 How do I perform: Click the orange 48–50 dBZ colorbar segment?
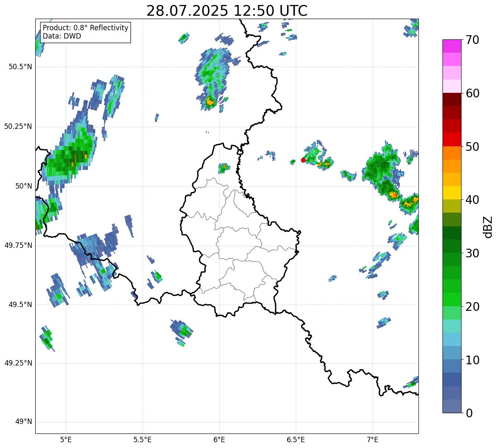(x=452, y=153)
